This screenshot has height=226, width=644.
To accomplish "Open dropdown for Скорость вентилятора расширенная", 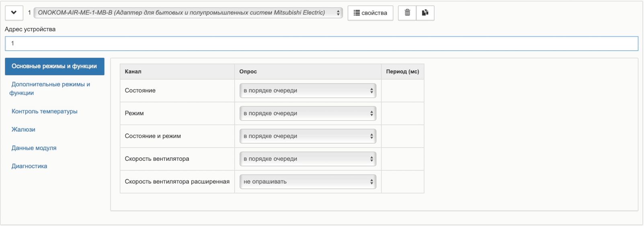I will point(308,182).
